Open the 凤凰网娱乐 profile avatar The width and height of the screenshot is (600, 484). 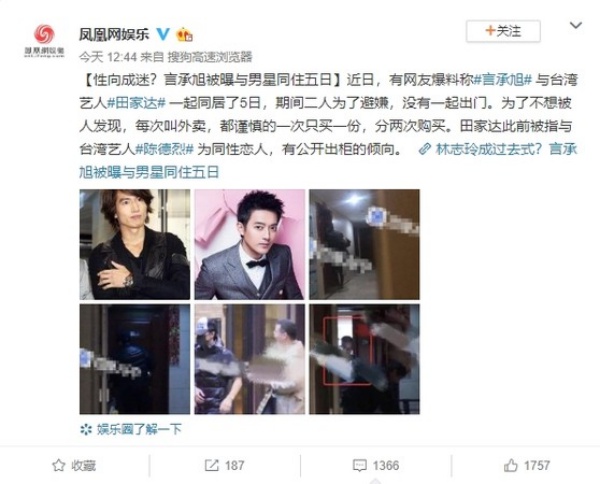(44, 40)
